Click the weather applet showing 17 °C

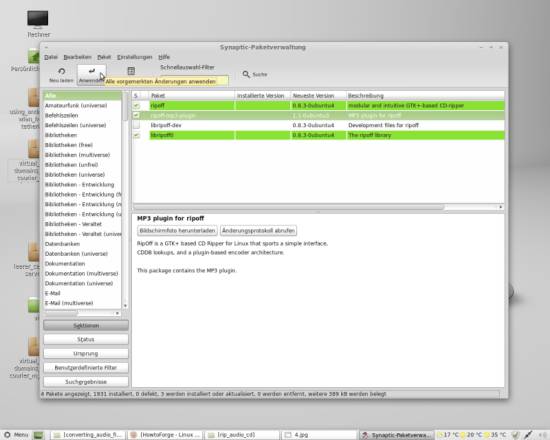tap(449, 435)
